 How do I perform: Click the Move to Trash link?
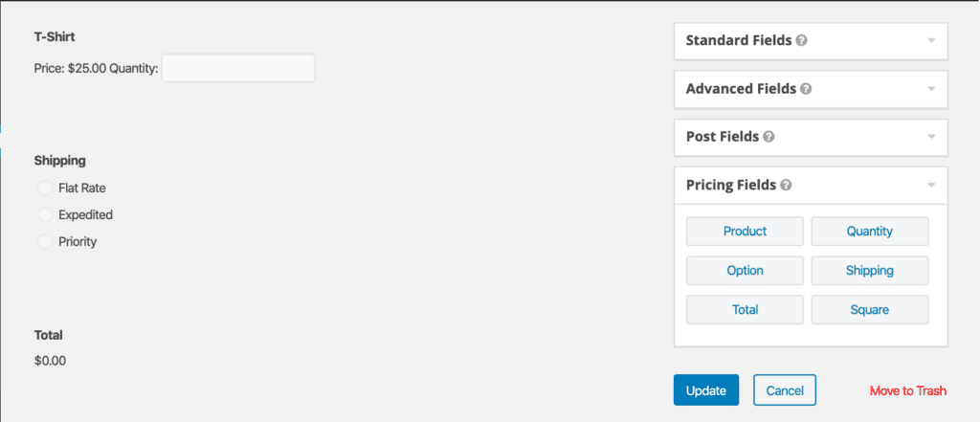click(x=908, y=390)
